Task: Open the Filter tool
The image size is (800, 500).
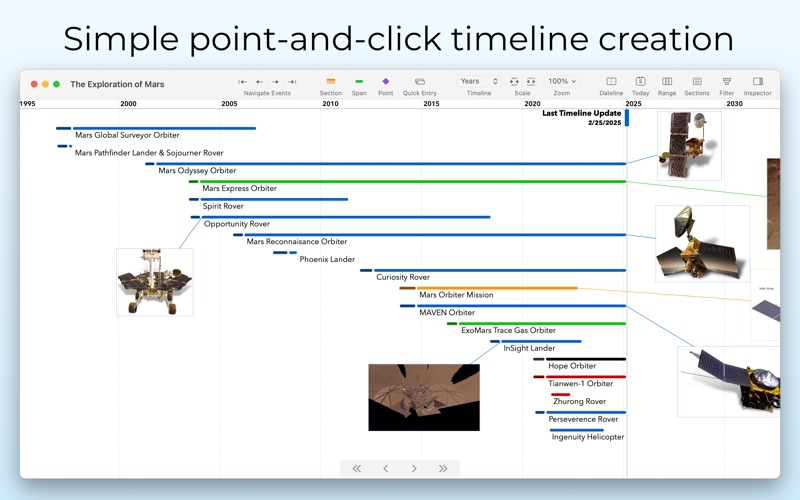Action: click(727, 82)
